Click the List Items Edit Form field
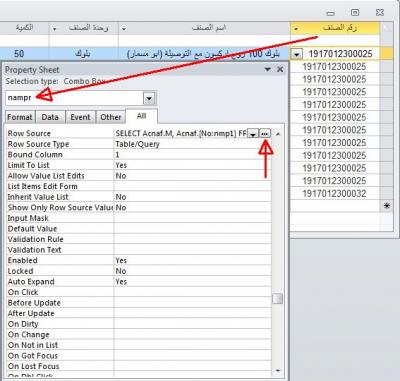This screenshot has width=400, height=381. coord(192,186)
